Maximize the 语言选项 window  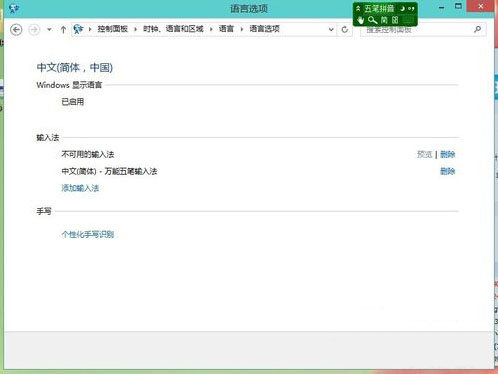(x=459, y=6)
